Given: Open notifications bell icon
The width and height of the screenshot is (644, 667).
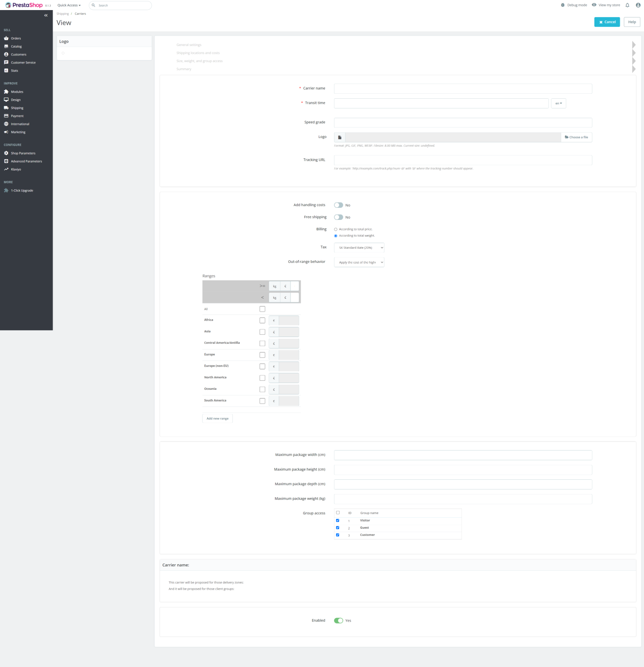Looking at the screenshot, I should [x=627, y=5].
